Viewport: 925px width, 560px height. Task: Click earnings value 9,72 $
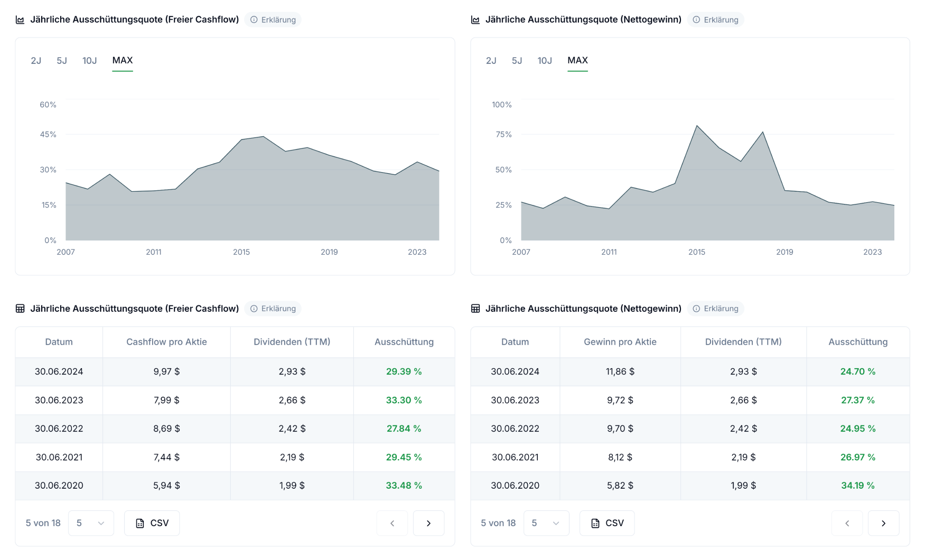[x=620, y=400]
